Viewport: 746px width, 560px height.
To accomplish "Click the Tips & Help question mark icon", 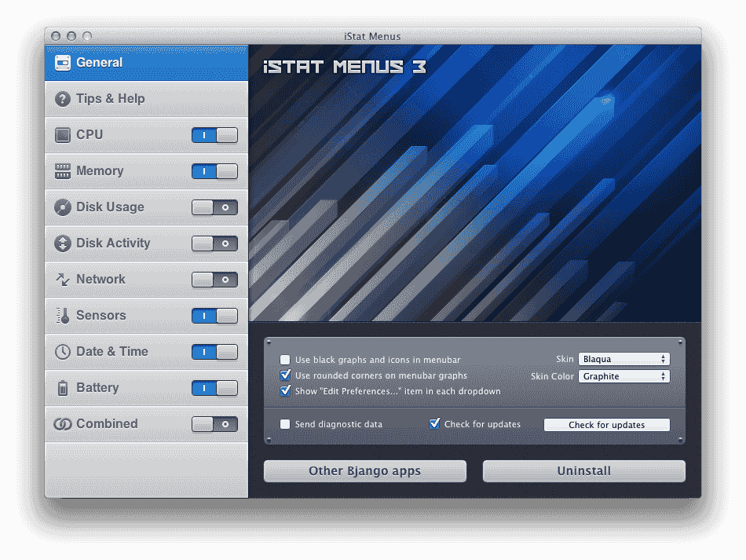I will click(61, 98).
